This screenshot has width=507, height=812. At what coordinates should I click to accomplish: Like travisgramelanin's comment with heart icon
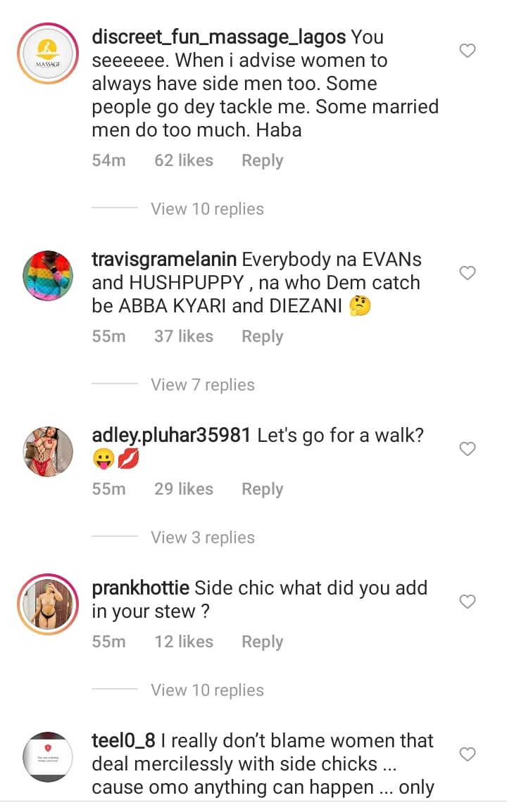[468, 273]
